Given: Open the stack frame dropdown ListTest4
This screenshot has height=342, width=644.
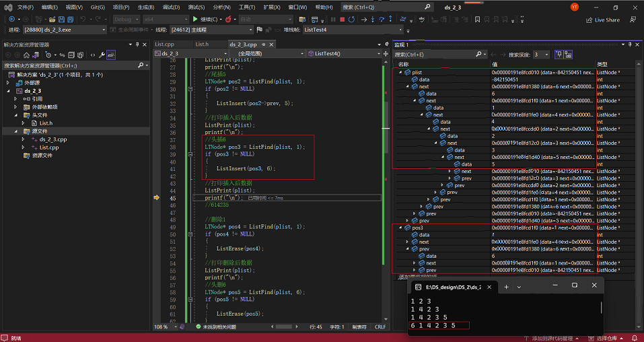Looking at the screenshot, I should tap(353, 30).
